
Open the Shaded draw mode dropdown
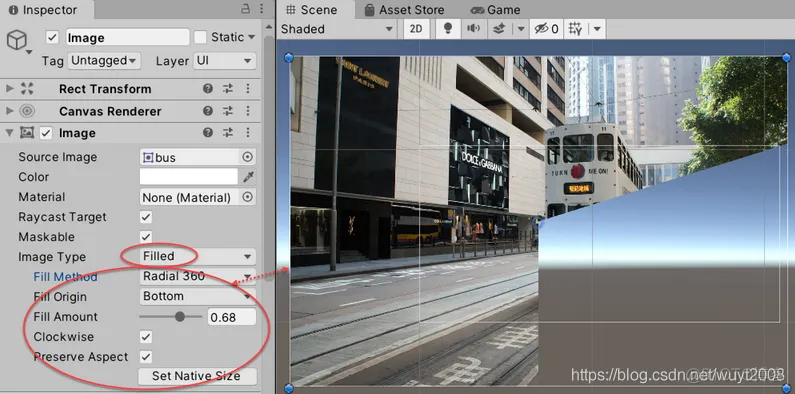coord(338,29)
